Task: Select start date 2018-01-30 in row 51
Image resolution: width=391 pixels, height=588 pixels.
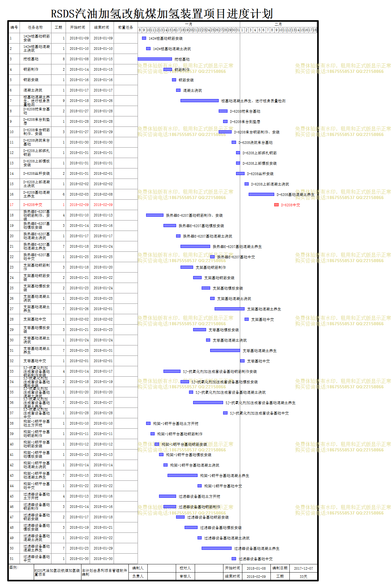Action: click(x=79, y=559)
